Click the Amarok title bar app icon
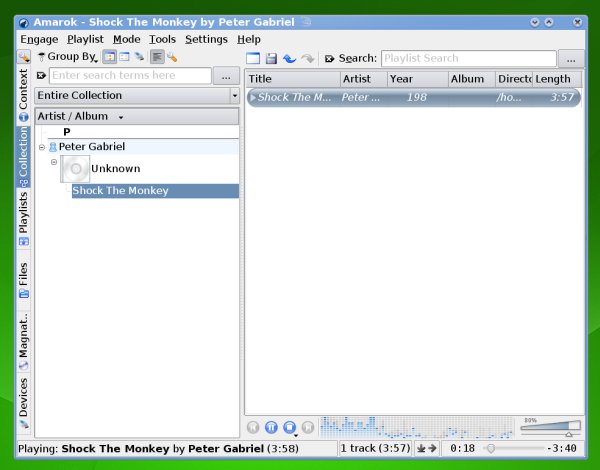This screenshot has height=470, width=600. [x=24, y=23]
